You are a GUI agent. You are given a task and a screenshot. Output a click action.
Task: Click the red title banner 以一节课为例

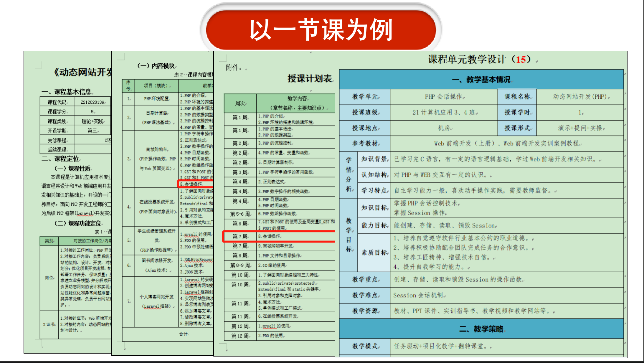coord(321,29)
